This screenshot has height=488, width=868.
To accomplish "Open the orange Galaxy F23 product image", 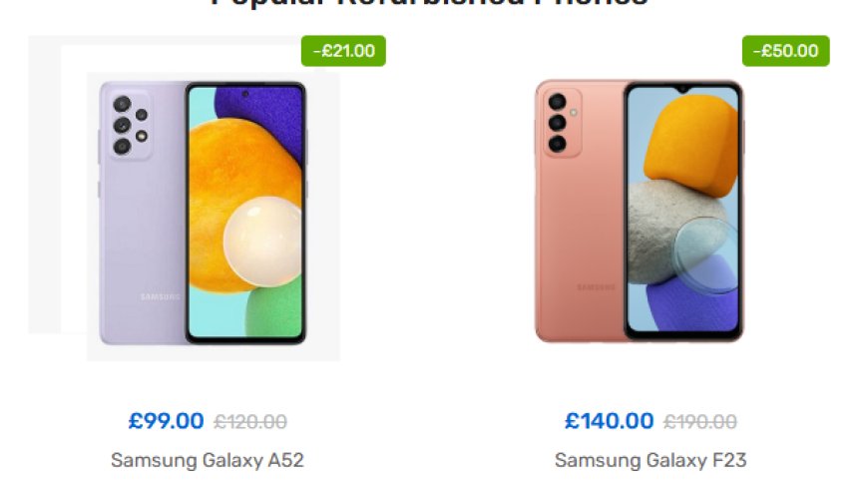I will click(640, 211).
